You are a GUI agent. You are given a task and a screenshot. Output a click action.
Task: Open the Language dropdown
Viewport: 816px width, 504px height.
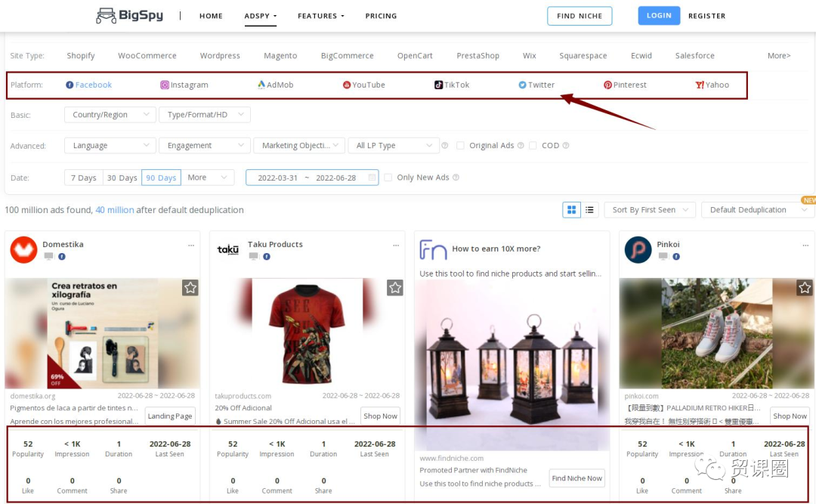point(110,145)
